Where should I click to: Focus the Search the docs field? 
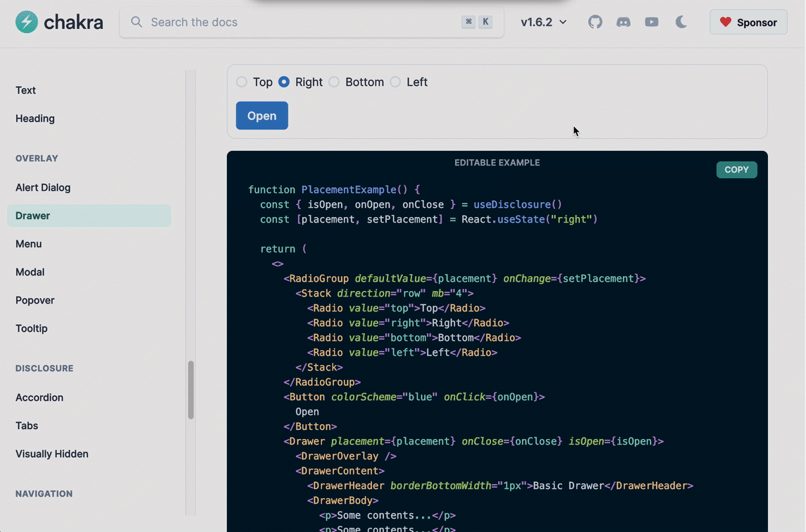[x=311, y=22]
